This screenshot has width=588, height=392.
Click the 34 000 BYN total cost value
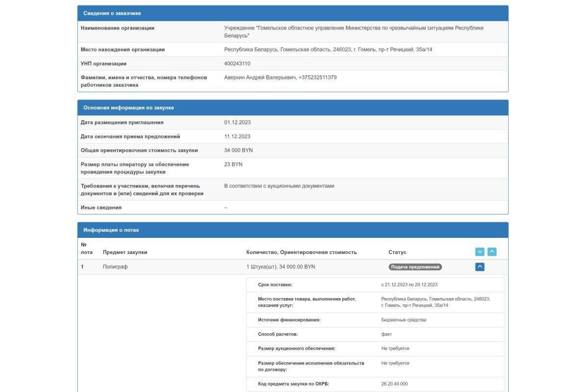point(239,150)
